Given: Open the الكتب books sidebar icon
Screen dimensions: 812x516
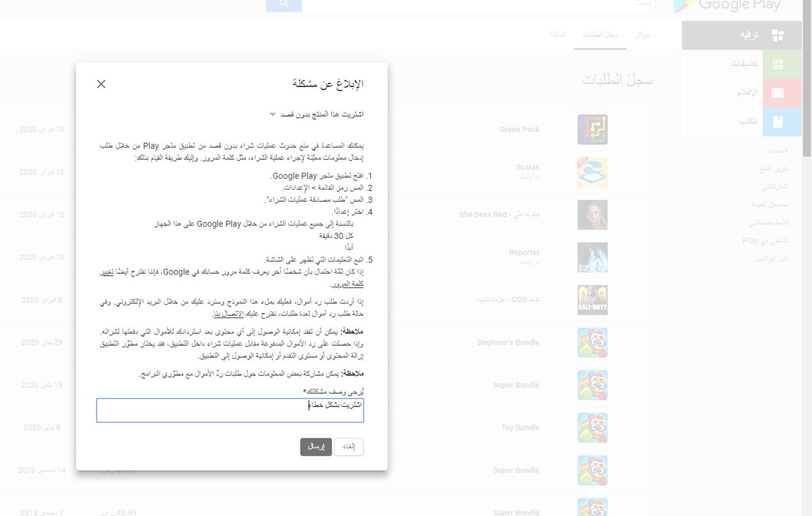Looking at the screenshot, I should (x=777, y=122).
